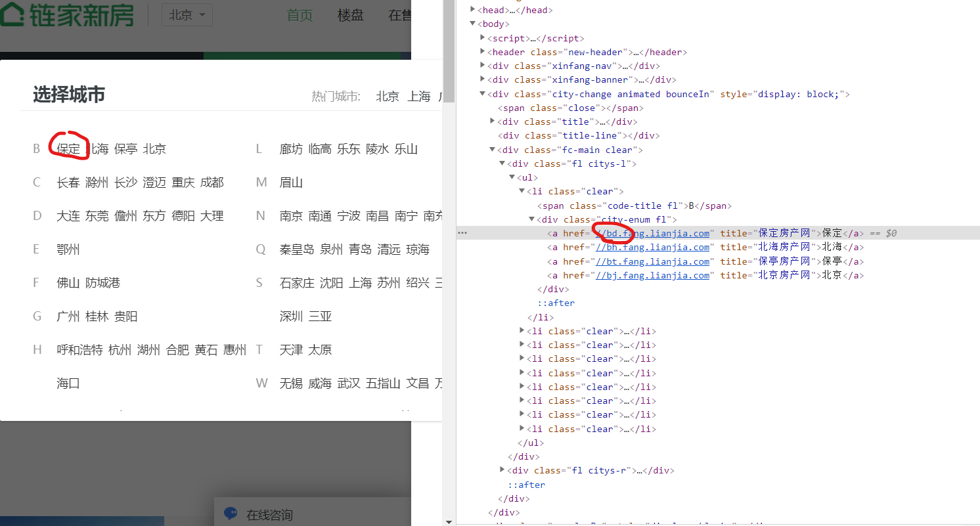Image resolution: width=980 pixels, height=526 pixels.
Task: Select city 眉山 under letter M
Action: tap(291, 183)
